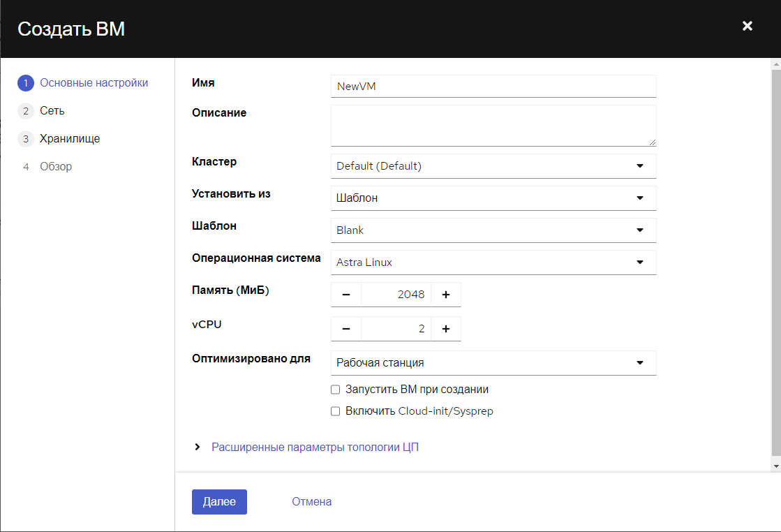Click the vCPU value field
The height and width of the screenshot is (532, 781).
[x=396, y=329]
